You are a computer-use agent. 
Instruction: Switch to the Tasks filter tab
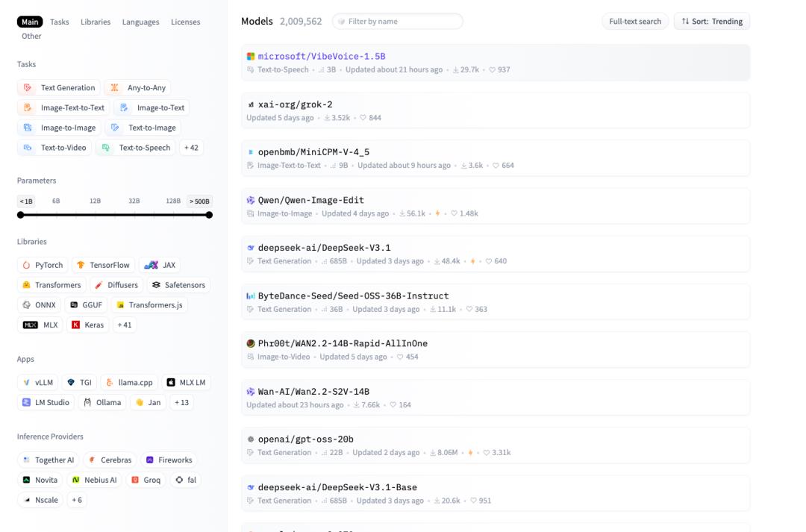60,22
